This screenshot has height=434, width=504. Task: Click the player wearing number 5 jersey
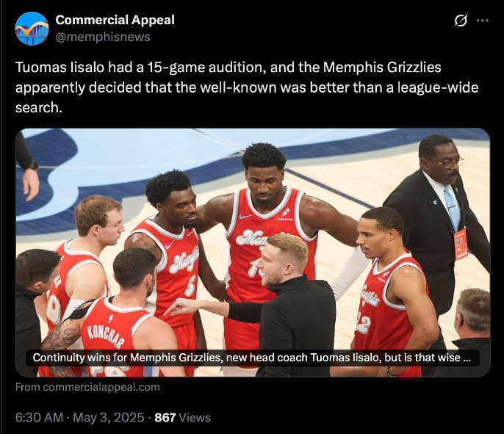click(x=173, y=254)
